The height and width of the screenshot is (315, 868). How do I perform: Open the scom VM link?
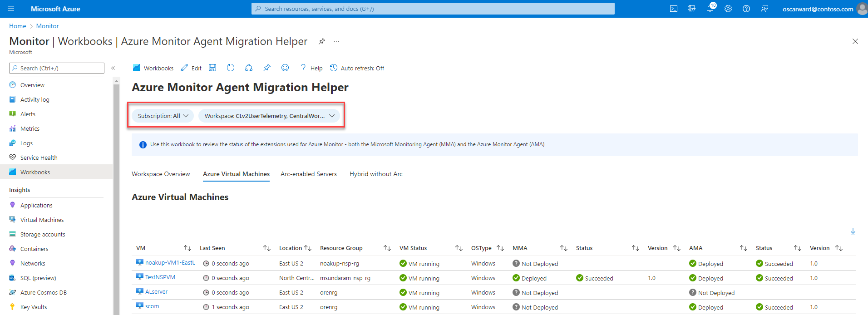coord(152,306)
